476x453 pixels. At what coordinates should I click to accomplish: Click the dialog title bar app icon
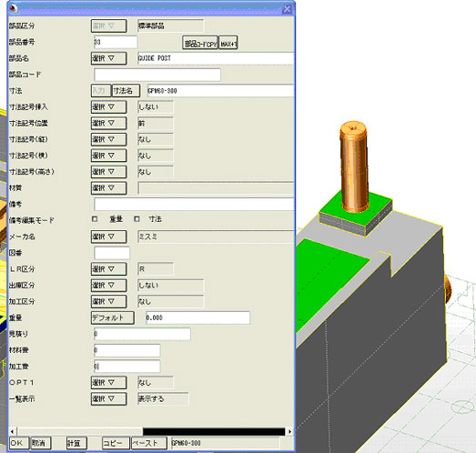[14, 8]
